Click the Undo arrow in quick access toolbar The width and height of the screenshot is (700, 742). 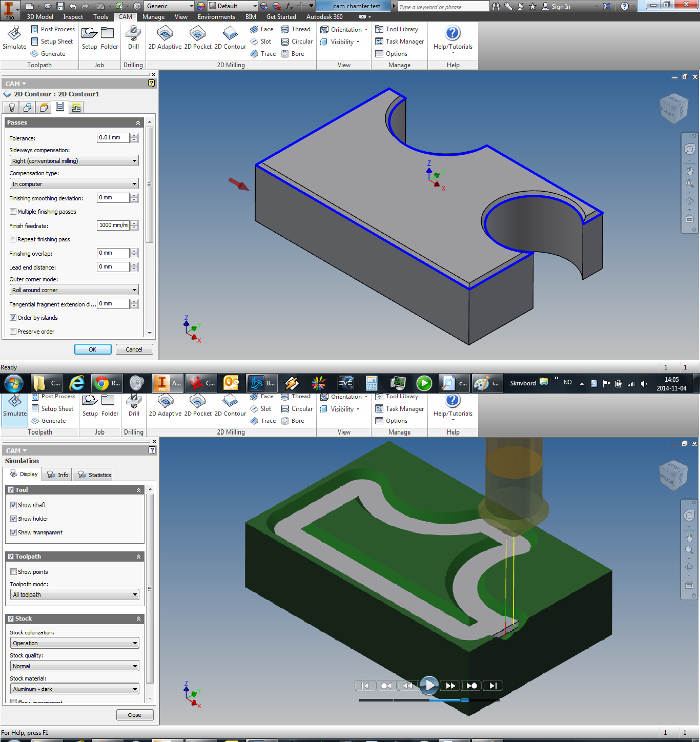click(73, 6)
